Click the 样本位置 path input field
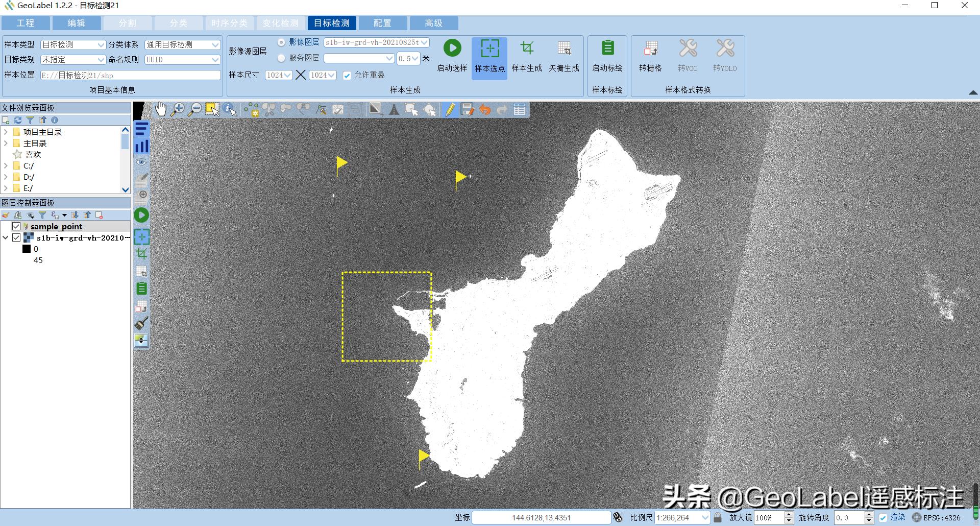This screenshot has height=526, width=980. 130,75
